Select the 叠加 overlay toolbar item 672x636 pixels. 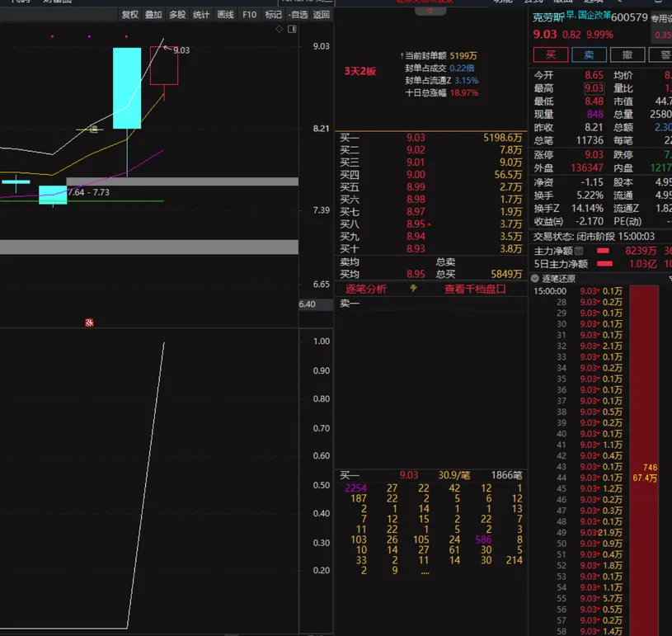tap(153, 14)
